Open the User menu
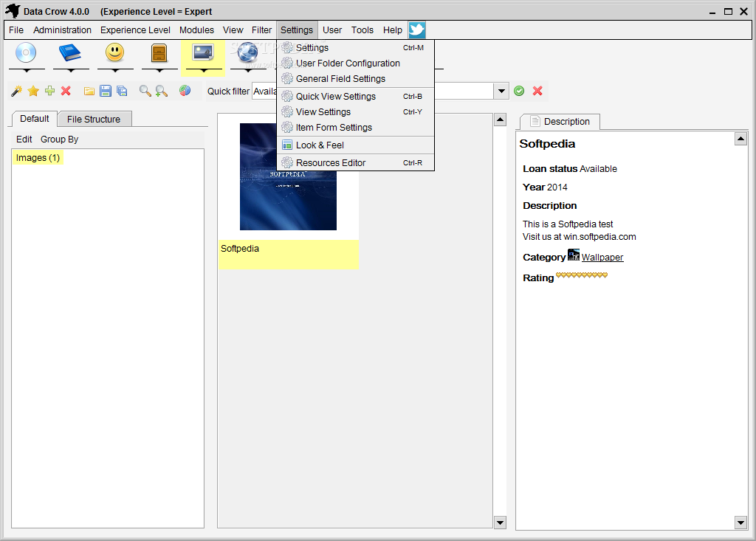Screen dimensions: 756x541 pos(332,30)
